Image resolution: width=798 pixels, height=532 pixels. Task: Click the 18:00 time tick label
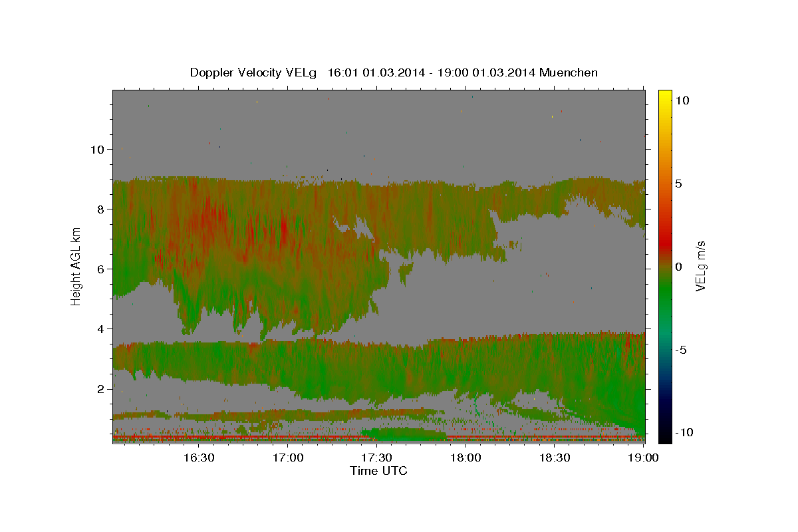pos(465,458)
